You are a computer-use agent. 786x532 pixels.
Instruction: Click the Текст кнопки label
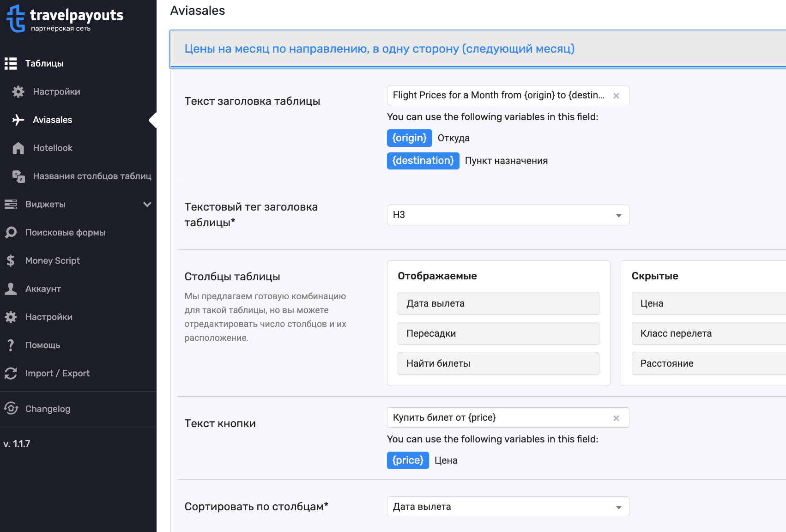point(220,423)
